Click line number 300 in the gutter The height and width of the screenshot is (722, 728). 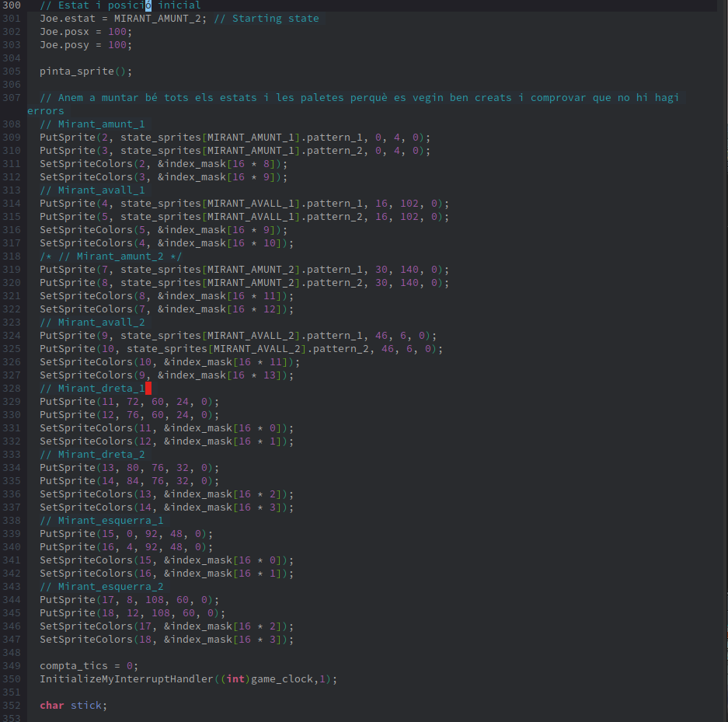coord(12,5)
